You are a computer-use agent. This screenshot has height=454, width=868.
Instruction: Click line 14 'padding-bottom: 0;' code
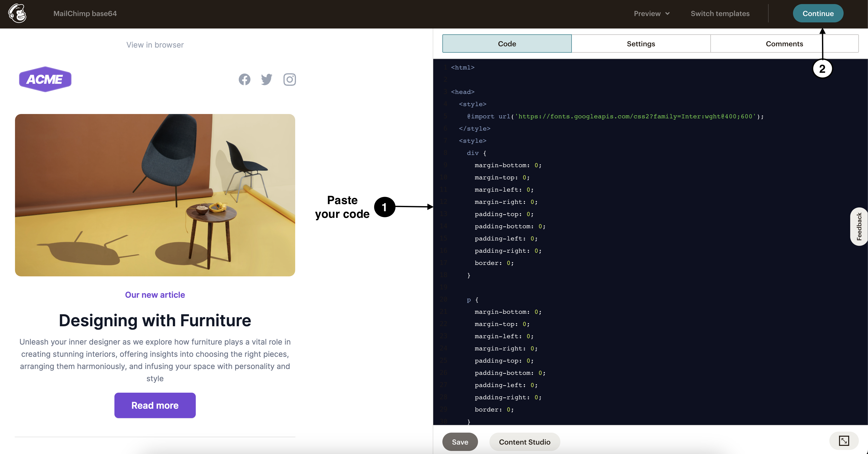point(510,226)
